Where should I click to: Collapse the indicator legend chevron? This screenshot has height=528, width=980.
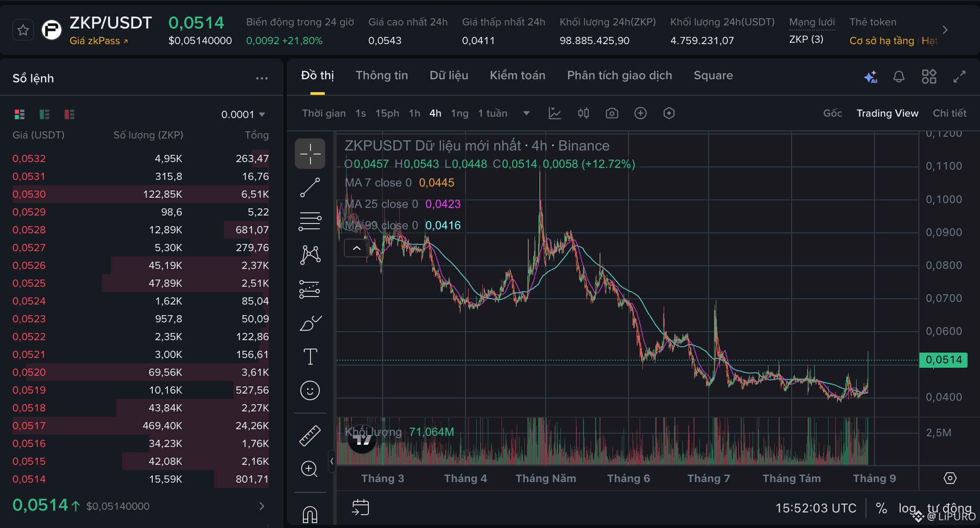click(356, 248)
